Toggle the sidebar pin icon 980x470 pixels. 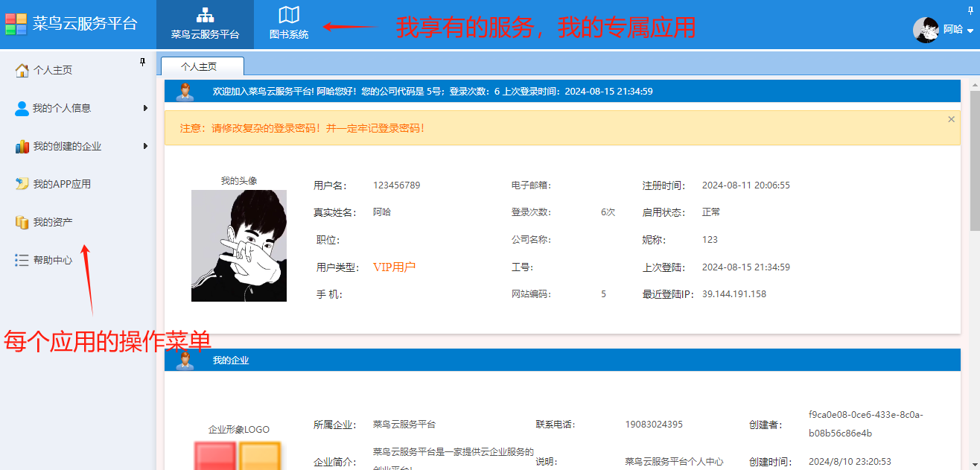pos(143,63)
